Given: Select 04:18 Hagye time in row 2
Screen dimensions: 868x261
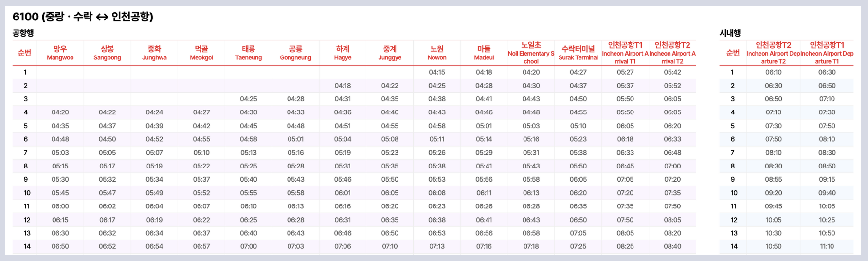Looking at the screenshot, I should pyautogui.click(x=343, y=86).
